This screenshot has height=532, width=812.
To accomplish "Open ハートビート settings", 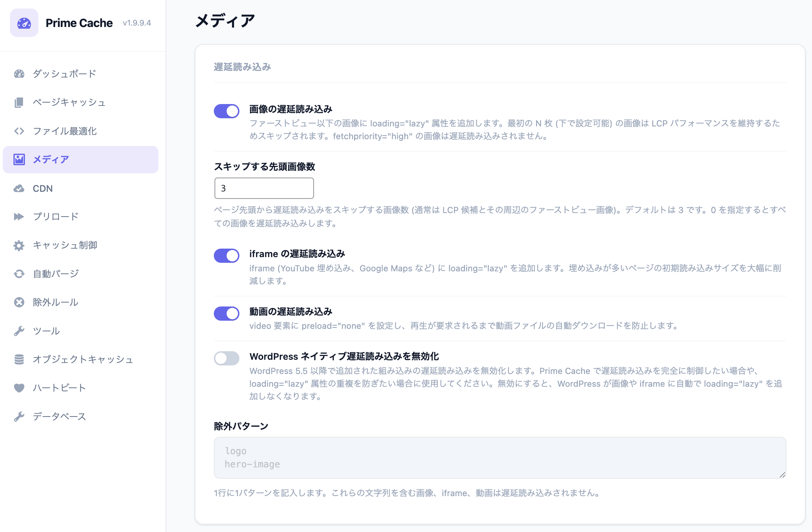I will 81,388.
